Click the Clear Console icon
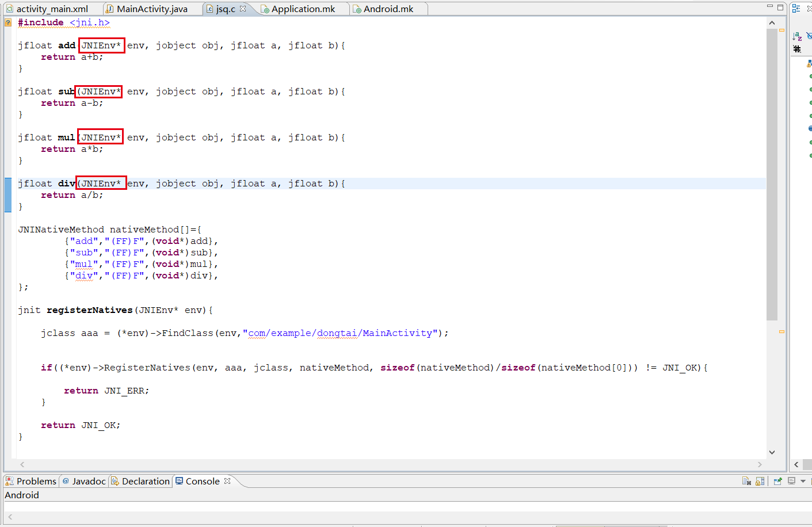Image resolution: width=812 pixels, height=527 pixels. (746, 481)
